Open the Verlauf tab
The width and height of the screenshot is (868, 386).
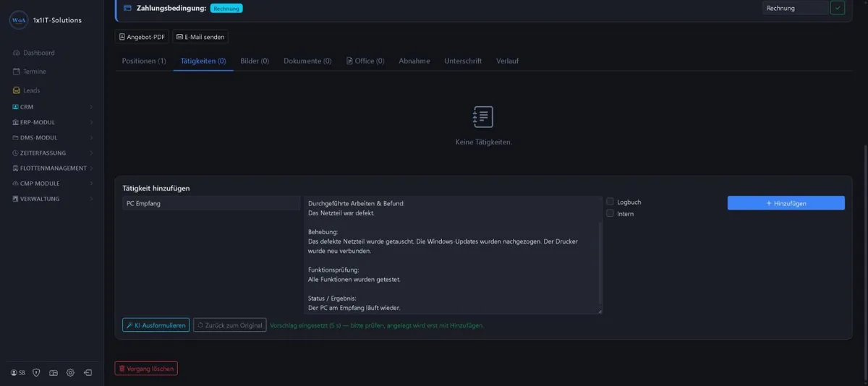pyautogui.click(x=507, y=61)
